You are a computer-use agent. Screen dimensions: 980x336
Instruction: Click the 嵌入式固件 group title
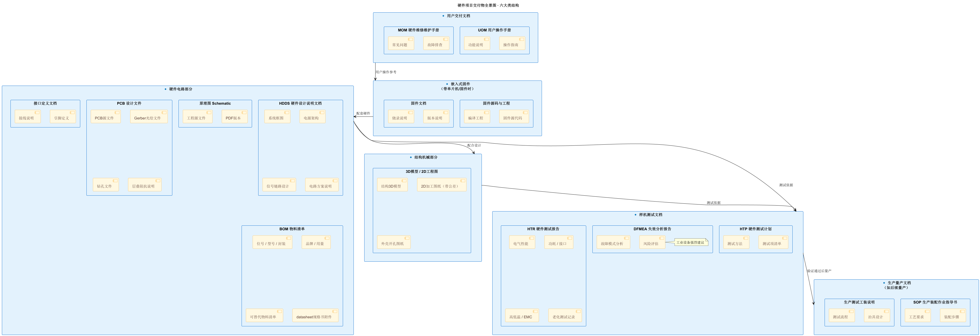pyautogui.click(x=460, y=84)
